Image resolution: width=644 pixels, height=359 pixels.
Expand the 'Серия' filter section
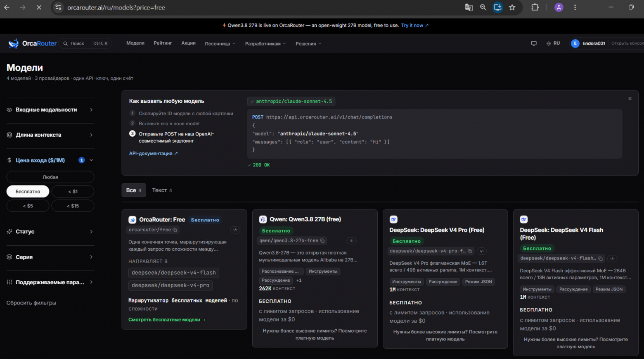[x=50, y=257]
